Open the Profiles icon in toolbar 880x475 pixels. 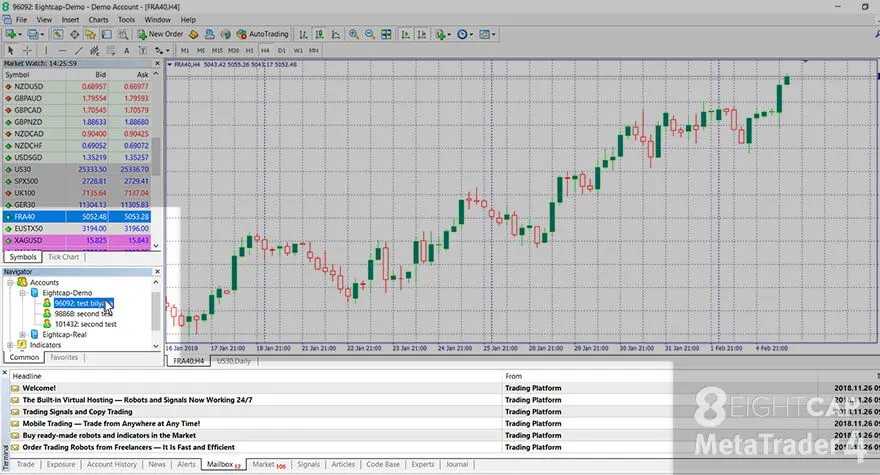click(x=34, y=34)
